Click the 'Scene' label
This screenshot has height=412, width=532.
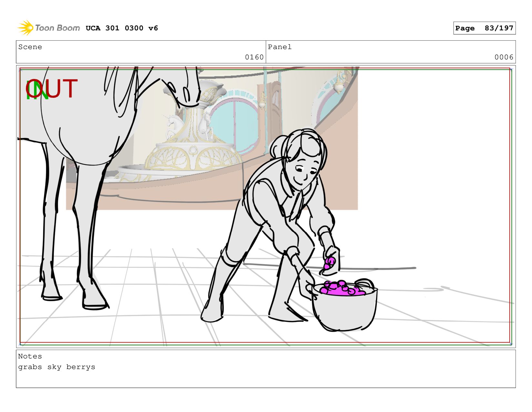(x=30, y=47)
